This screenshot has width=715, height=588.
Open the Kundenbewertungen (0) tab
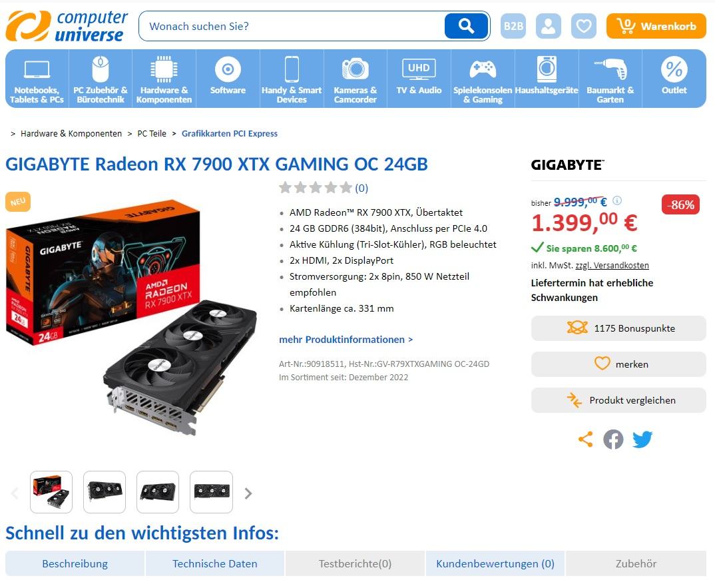(x=495, y=563)
